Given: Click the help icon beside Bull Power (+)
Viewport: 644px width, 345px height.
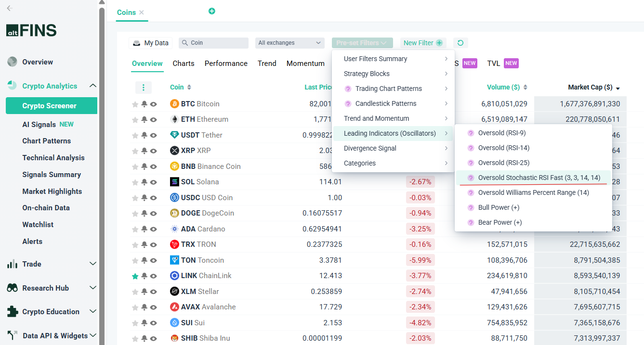Looking at the screenshot, I should tap(471, 207).
